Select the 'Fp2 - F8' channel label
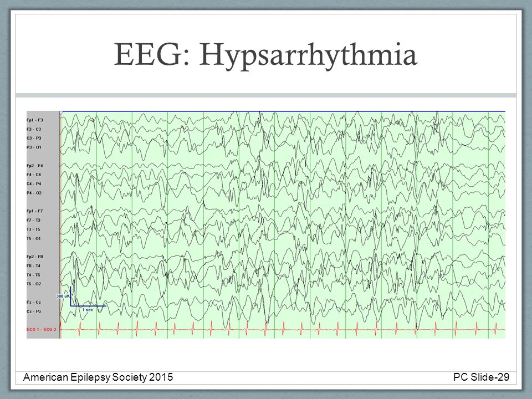The width and height of the screenshot is (532, 399). (35, 257)
